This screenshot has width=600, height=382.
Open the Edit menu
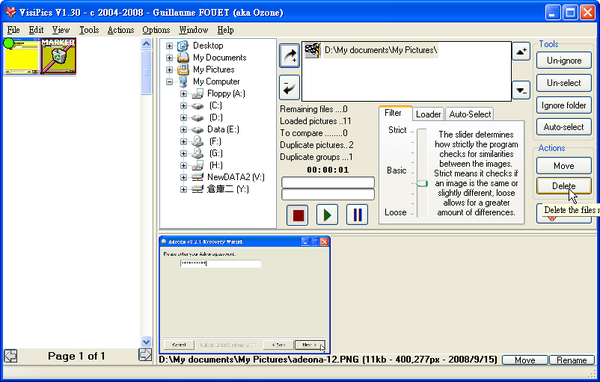coord(36,30)
